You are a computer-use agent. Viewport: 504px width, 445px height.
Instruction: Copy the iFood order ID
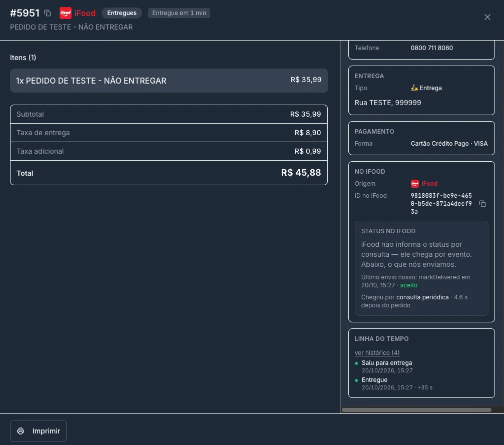[x=482, y=204]
